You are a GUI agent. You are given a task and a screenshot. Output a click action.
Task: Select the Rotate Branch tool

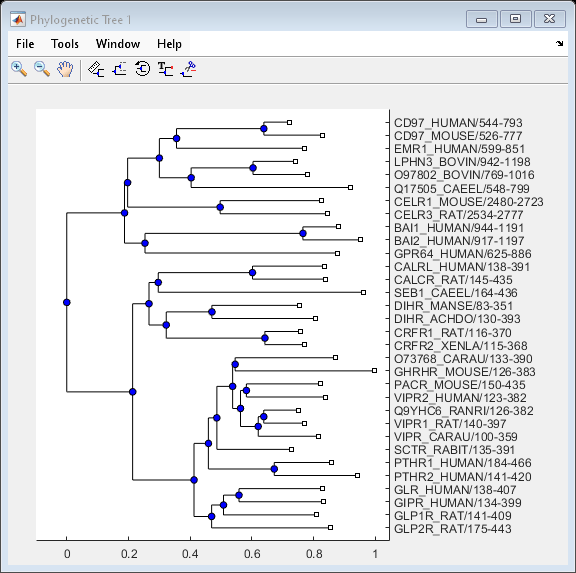(143, 69)
